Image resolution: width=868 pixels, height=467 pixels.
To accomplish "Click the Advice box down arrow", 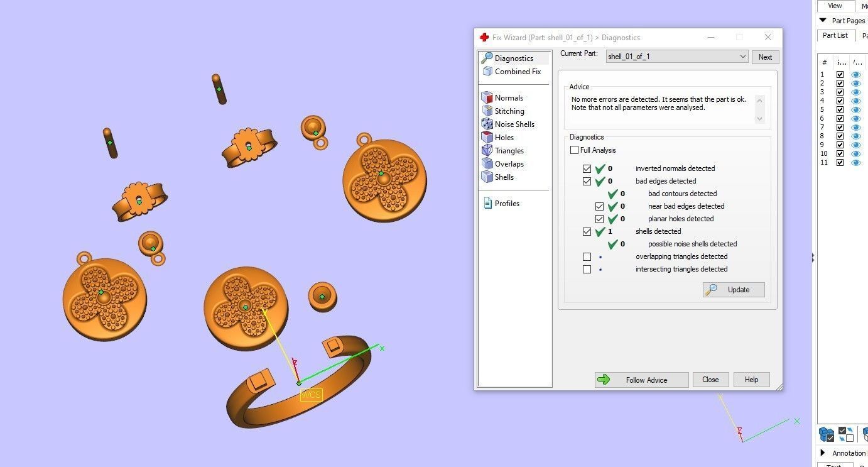I will coord(759,118).
